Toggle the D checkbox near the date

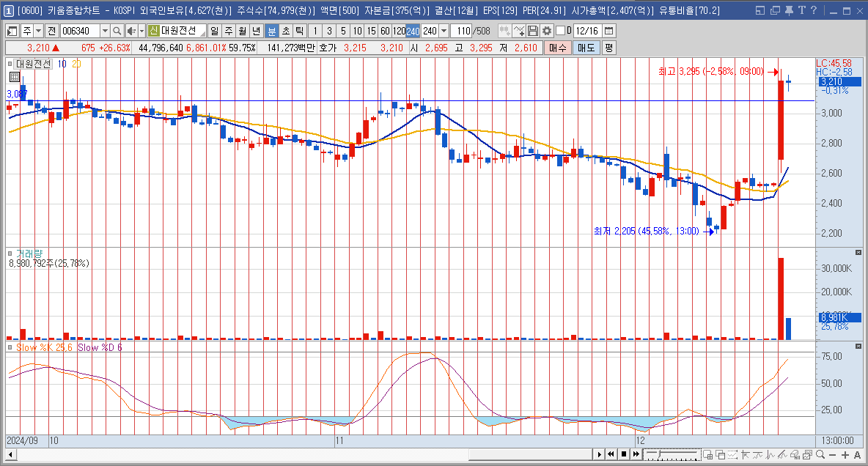[x=560, y=31]
